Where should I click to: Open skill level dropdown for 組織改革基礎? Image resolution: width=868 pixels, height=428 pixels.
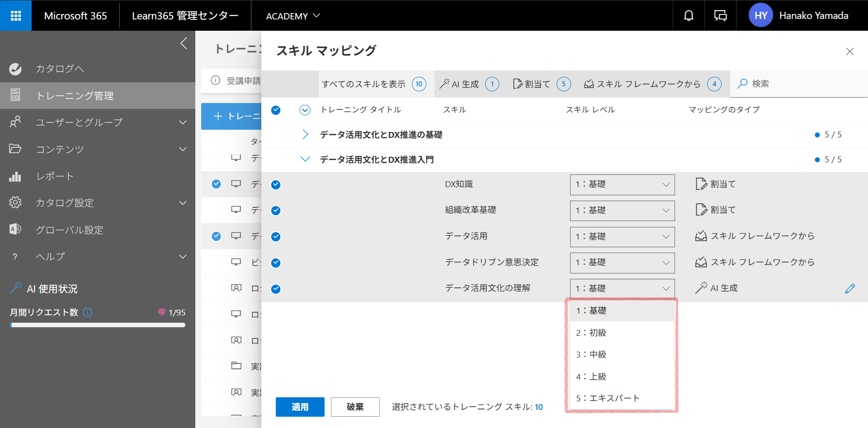623,211
